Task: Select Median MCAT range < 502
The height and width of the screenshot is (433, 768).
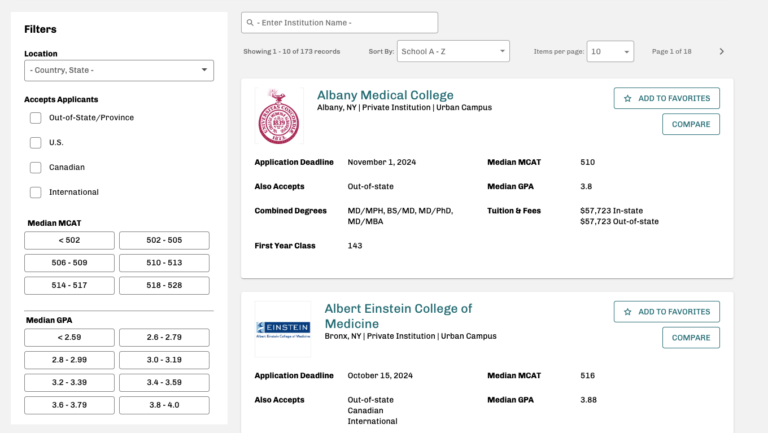Action: click(70, 241)
